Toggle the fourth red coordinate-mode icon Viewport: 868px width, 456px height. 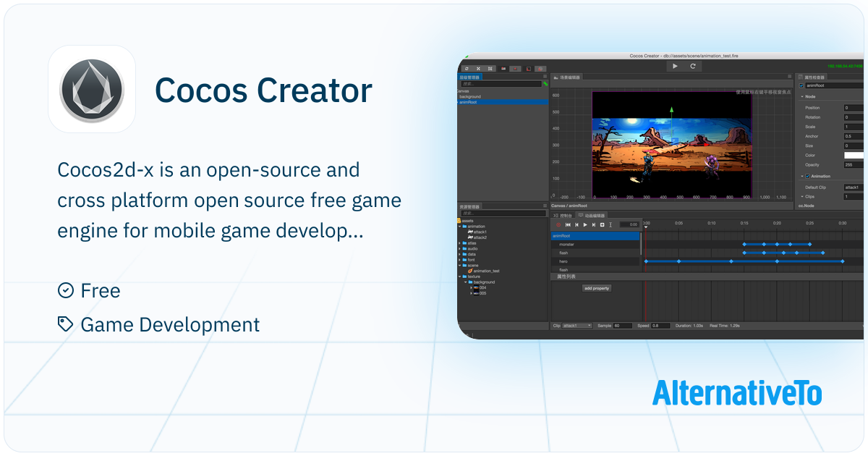tap(540, 69)
